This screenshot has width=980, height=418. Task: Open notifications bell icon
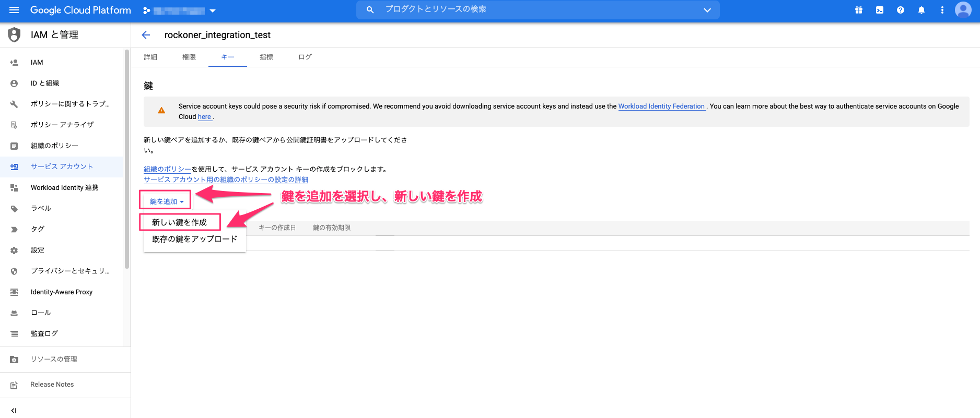[x=921, y=10]
